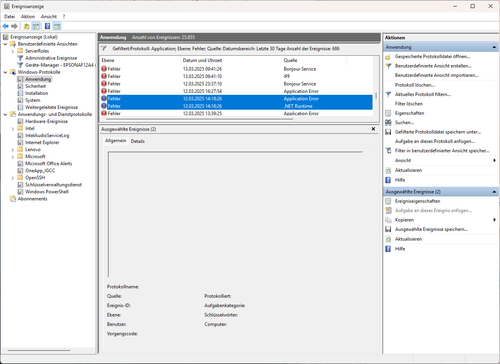This screenshot has height=364, width=500.
Task: Toggle console tree pane toolbar icon
Action: [36, 26]
